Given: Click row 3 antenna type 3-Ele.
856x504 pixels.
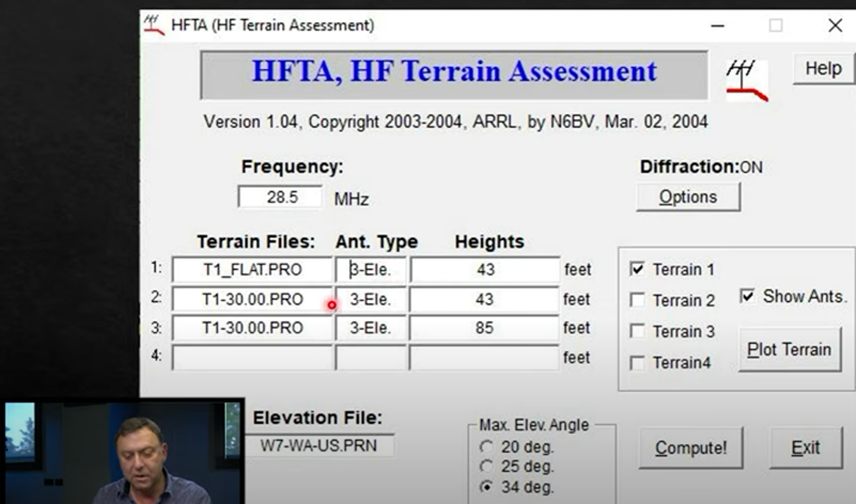Looking at the screenshot, I should 371,328.
